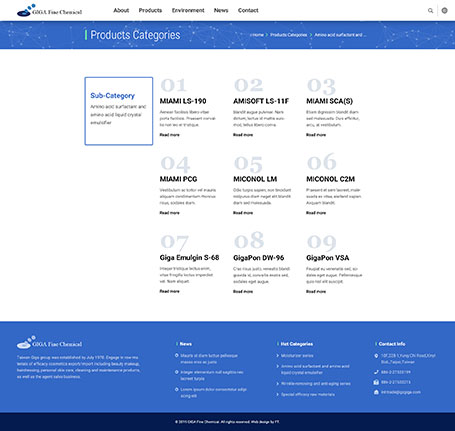Click Read more under AMISOFT LS-11F
Image resolution: width=455 pixels, height=431 pixels.
[x=243, y=135]
